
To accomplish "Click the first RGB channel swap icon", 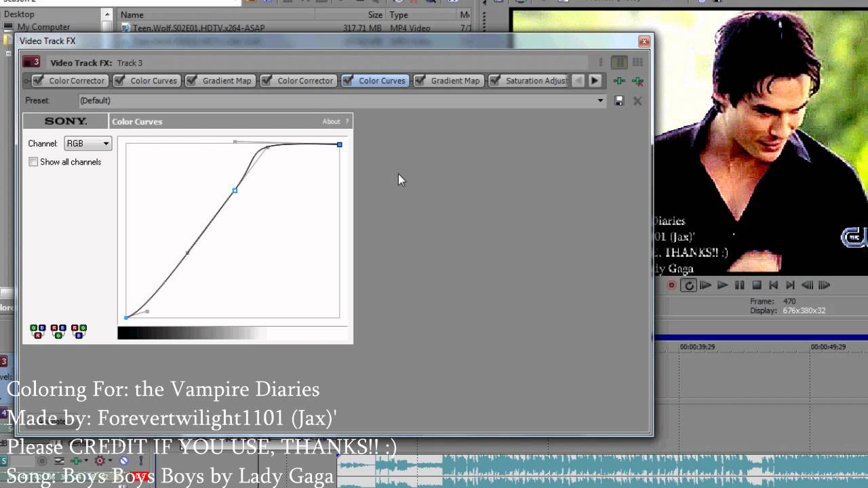I will click(38, 331).
